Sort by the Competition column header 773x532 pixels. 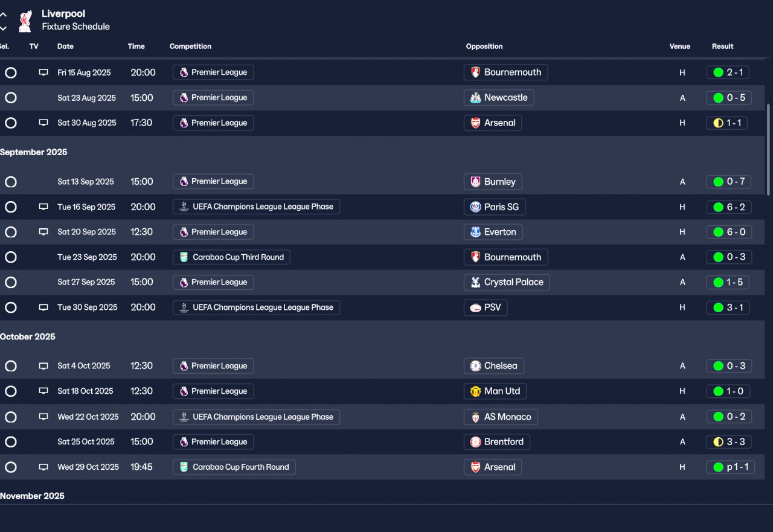tap(190, 46)
